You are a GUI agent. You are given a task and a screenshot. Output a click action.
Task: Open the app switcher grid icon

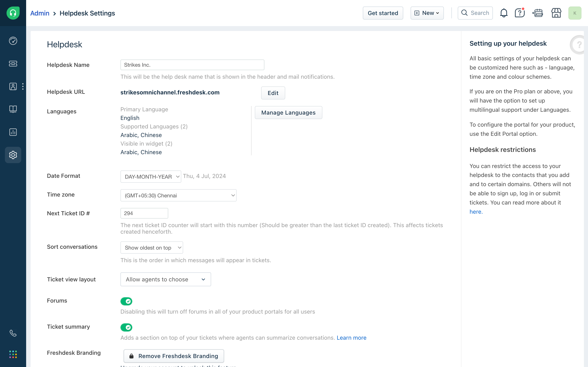[13, 354]
